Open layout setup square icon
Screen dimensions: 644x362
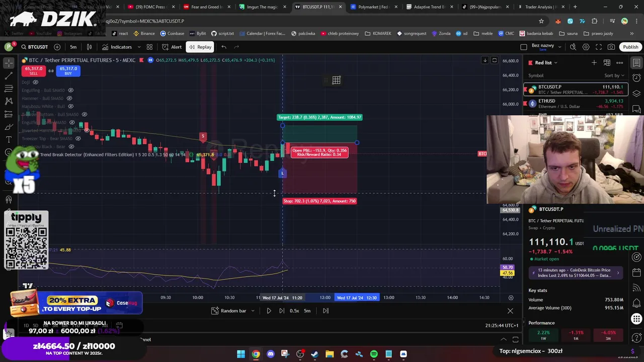(524, 47)
